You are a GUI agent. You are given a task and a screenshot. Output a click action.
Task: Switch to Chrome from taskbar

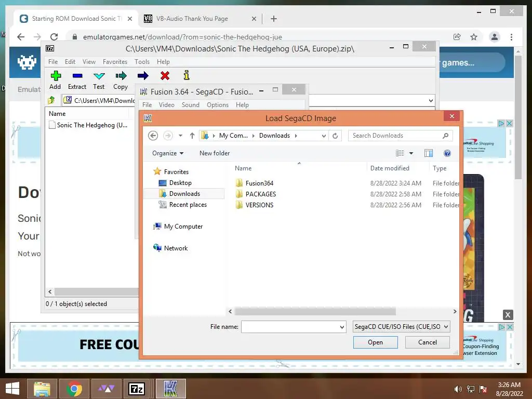click(x=74, y=389)
